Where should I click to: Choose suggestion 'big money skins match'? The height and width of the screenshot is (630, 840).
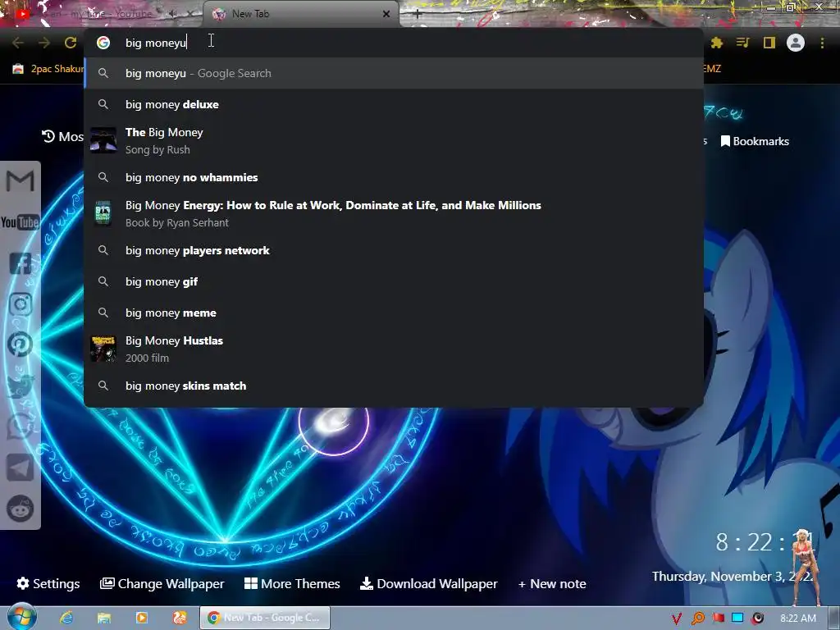393,386
